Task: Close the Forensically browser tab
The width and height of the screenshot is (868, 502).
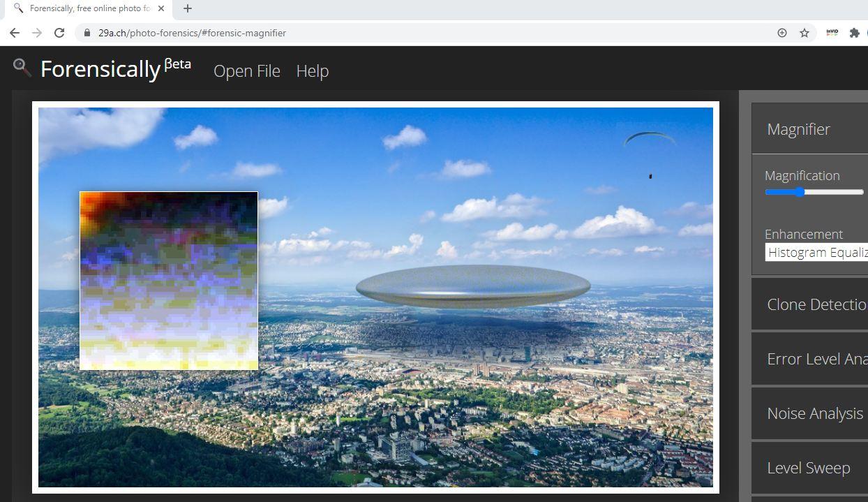Action: coord(161,8)
